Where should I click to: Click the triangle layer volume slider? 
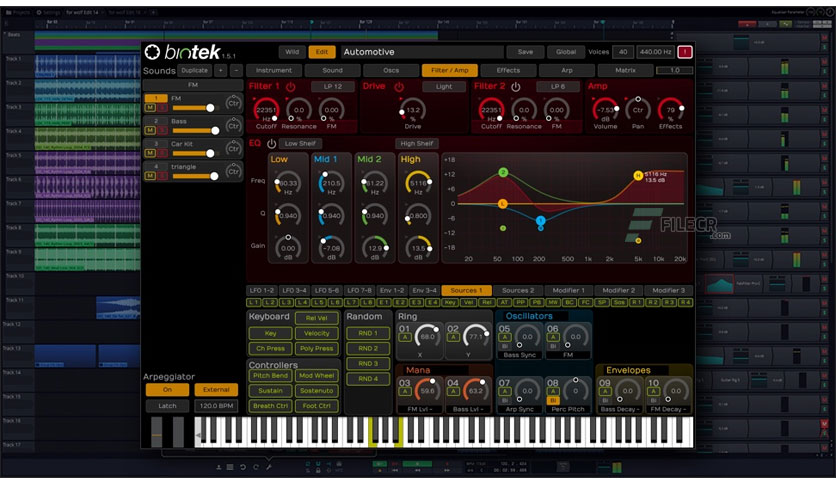click(x=195, y=176)
